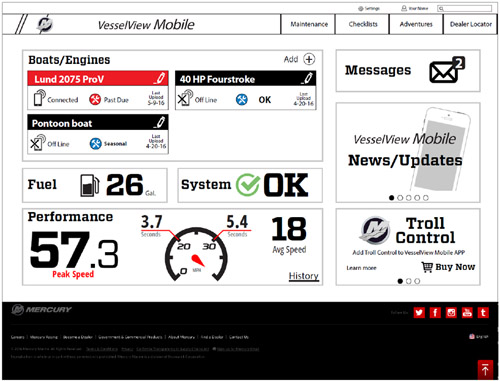Select second News/Updates carousel dot

pyautogui.click(x=400, y=198)
